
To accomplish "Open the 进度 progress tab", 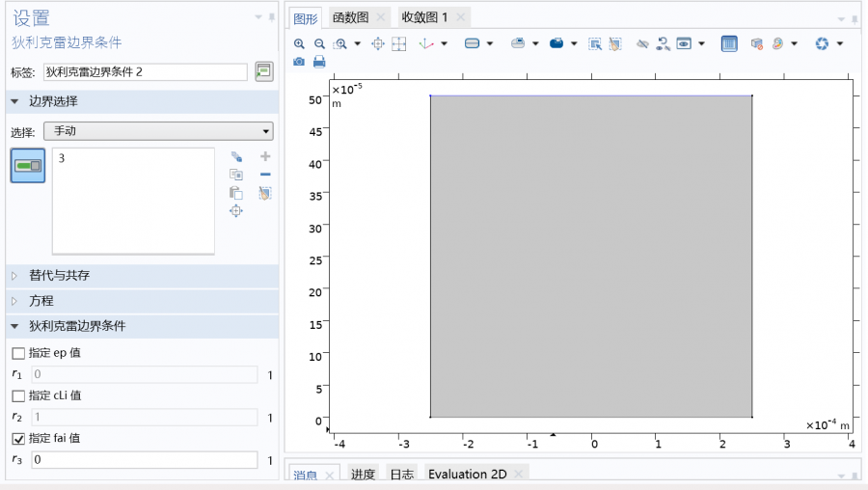I will coord(363,475).
